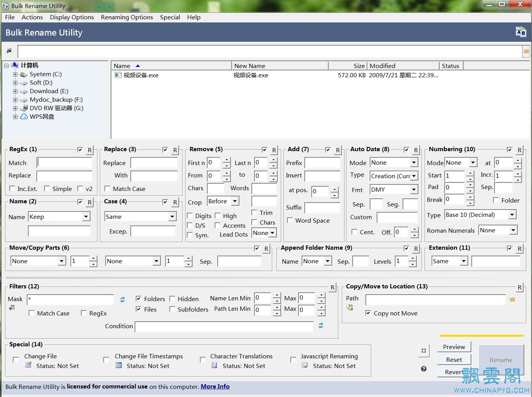Click the Preview button
Screen dimensions: 532x397
click(x=454, y=347)
